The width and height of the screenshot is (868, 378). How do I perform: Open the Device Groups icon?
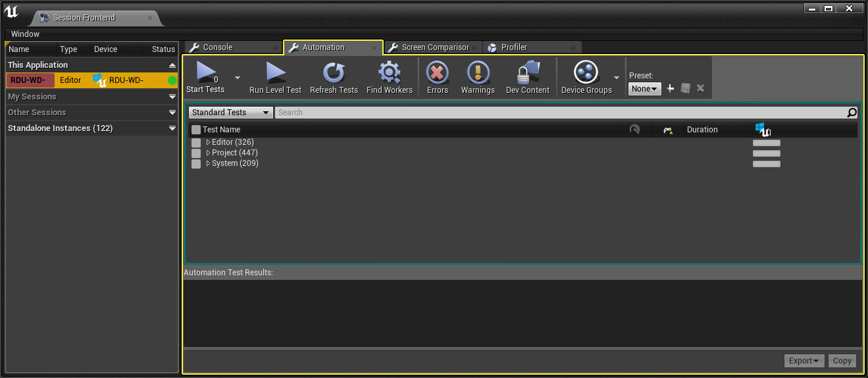click(x=586, y=72)
